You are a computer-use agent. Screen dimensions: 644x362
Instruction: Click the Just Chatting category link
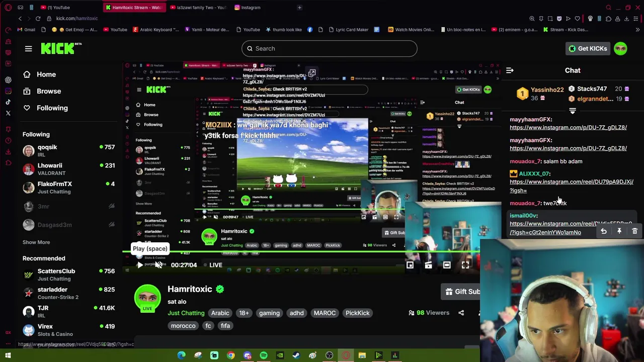[186, 313]
